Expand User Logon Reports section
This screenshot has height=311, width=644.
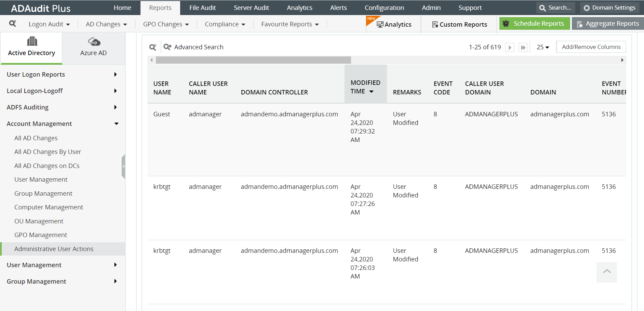pyautogui.click(x=62, y=74)
